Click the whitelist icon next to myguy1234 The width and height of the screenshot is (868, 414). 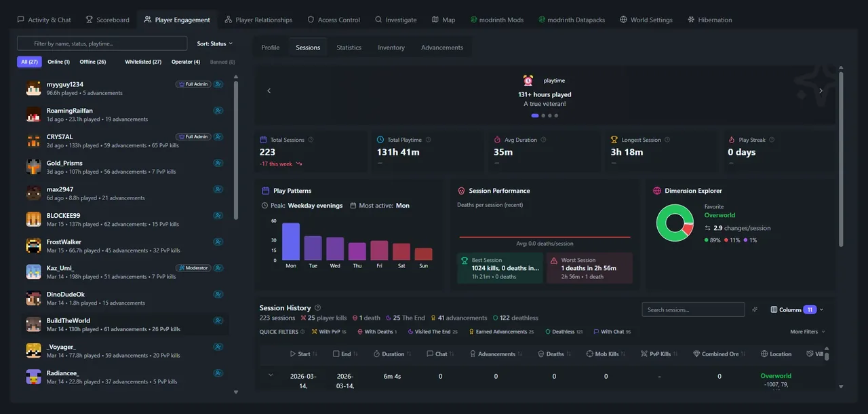pos(218,84)
